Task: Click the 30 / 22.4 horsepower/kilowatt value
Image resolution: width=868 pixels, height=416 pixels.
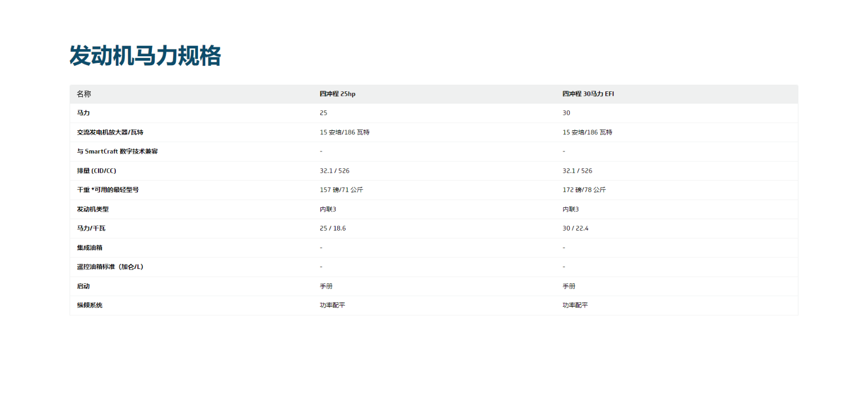Action: point(575,228)
